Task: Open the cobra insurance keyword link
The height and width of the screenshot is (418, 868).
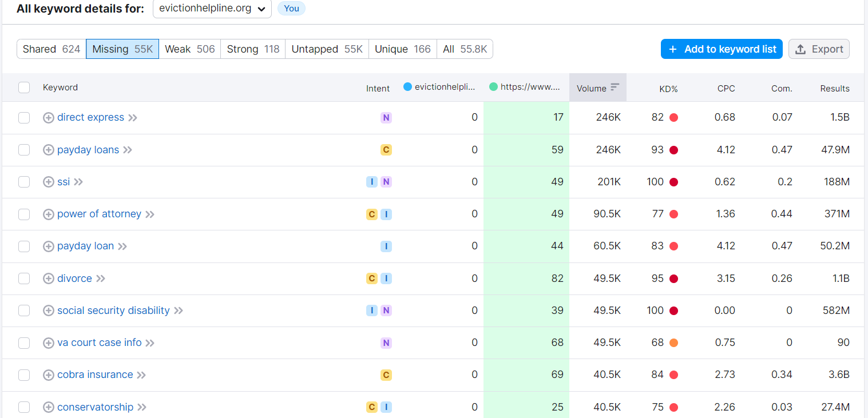Action: [x=95, y=375]
